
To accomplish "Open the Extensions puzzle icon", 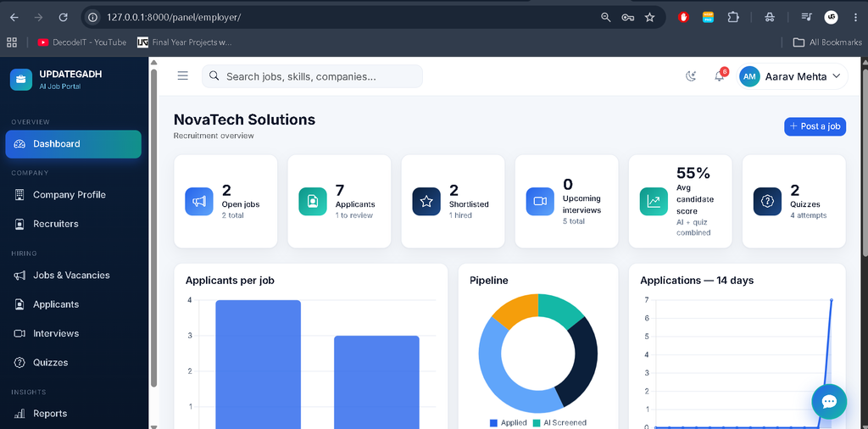I will [x=733, y=17].
